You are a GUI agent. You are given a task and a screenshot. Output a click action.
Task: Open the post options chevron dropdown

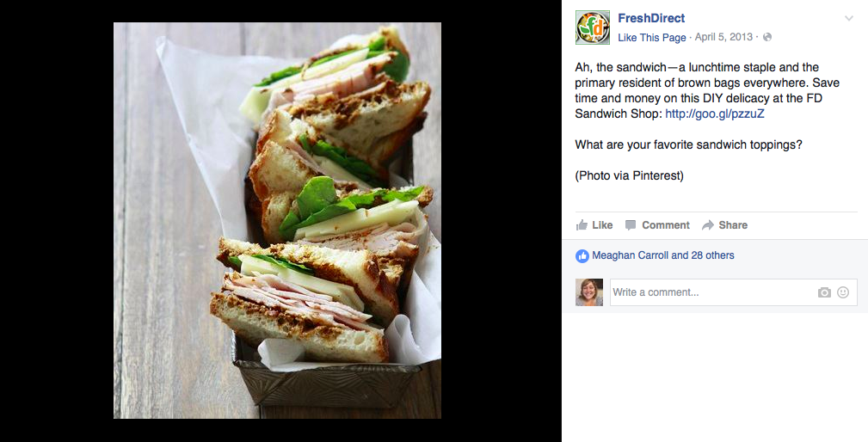(848, 18)
